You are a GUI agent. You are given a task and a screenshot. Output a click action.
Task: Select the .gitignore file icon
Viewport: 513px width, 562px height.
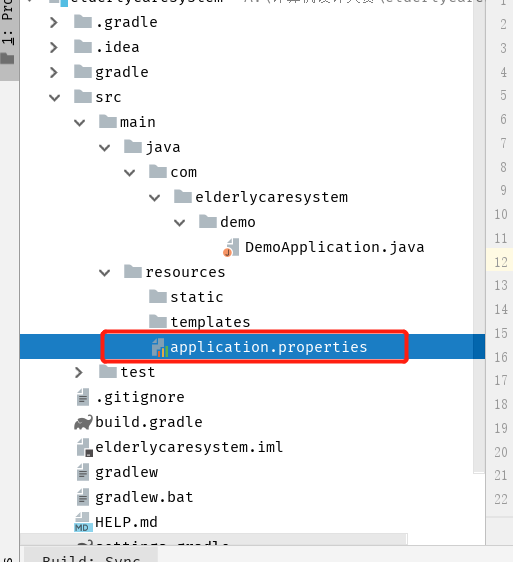83,397
